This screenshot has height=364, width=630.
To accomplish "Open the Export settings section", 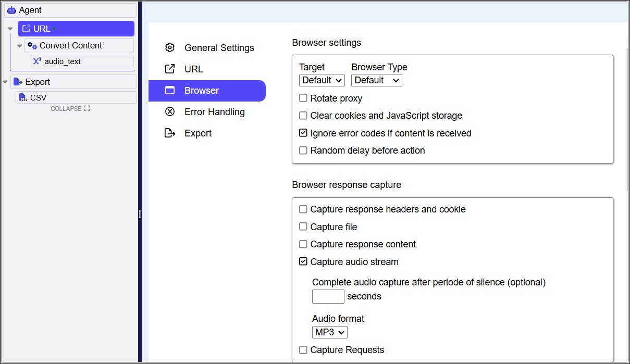I will [198, 133].
